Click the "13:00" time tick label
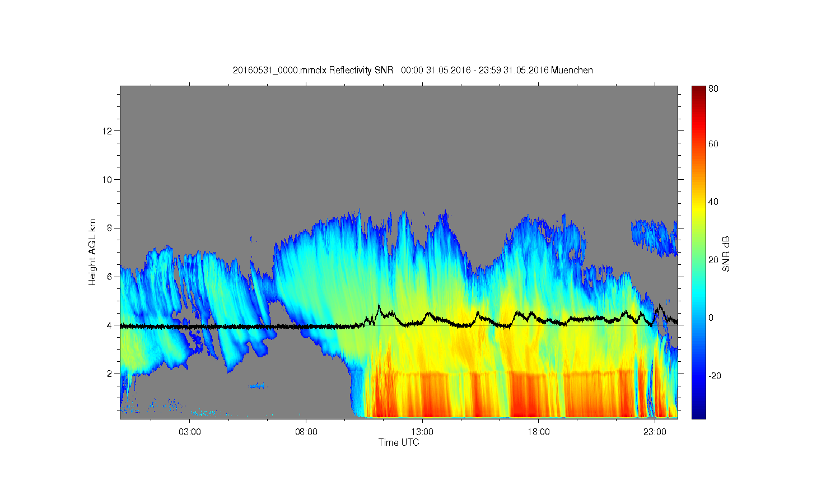840x504 pixels. click(x=422, y=432)
